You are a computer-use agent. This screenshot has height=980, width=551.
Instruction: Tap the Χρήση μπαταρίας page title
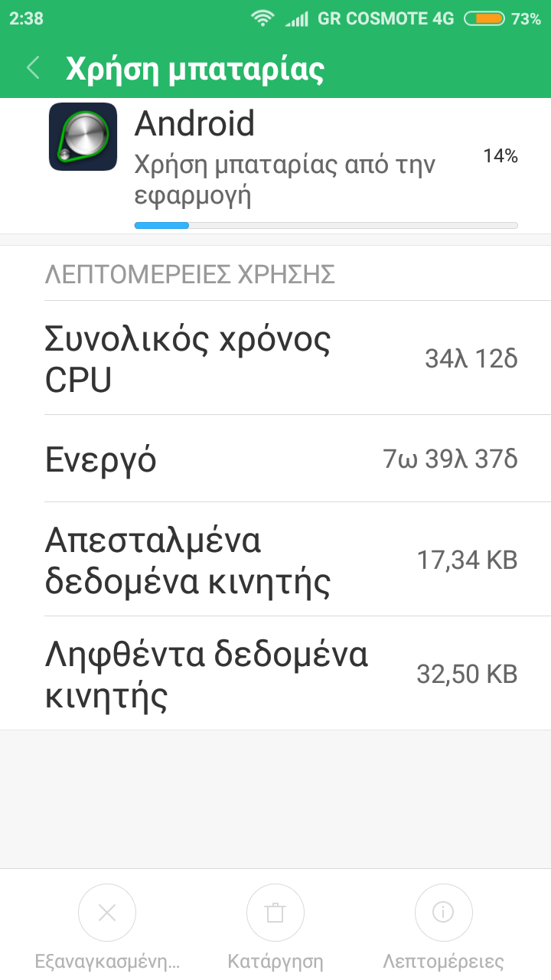coord(195,69)
